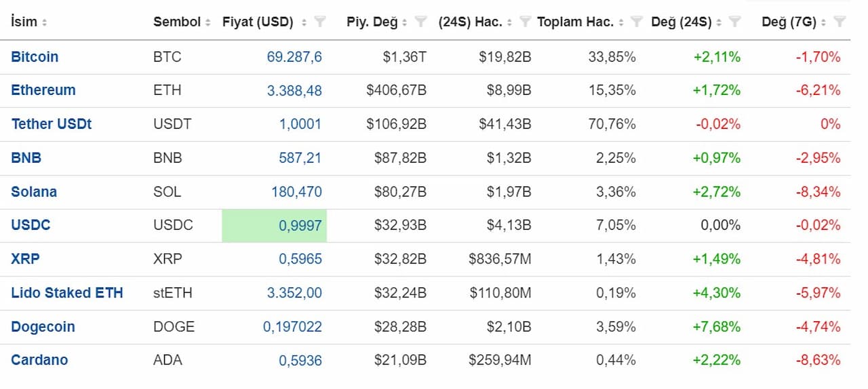Open the Tether USDt link
The image size is (868, 389).
tap(52, 124)
